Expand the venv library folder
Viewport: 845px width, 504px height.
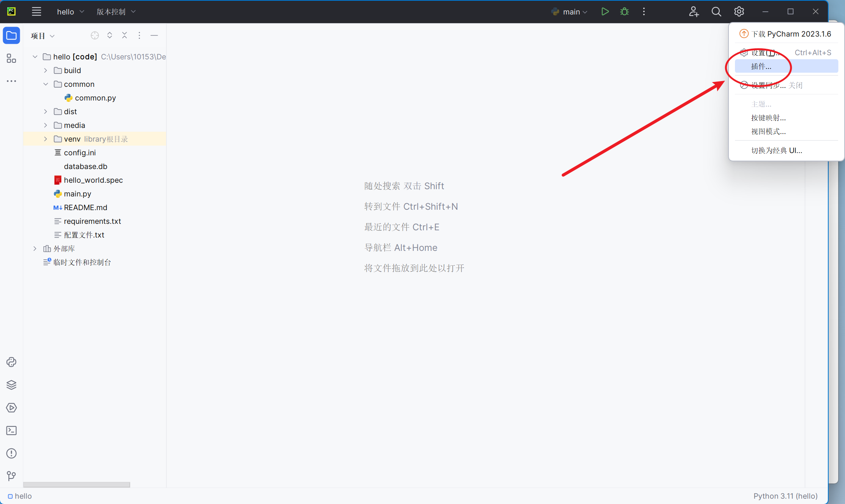[x=46, y=139]
